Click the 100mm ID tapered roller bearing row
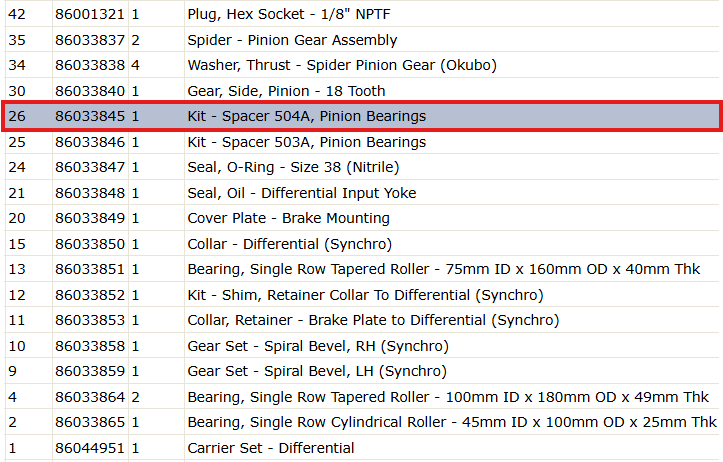Image resolution: width=723 pixels, height=462 pixels. click(362, 397)
